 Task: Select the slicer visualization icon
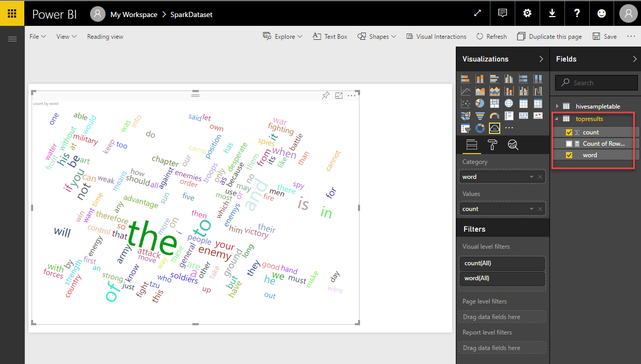click(x=465, y=128)
